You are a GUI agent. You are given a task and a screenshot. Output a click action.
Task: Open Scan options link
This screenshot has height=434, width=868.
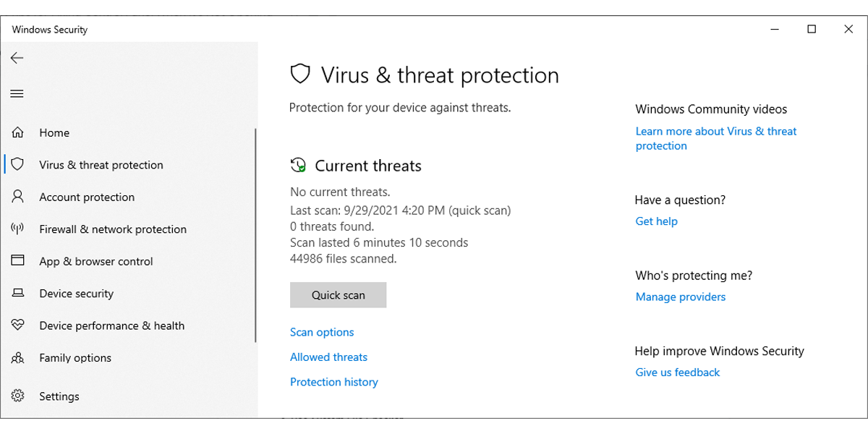(322, 333)
